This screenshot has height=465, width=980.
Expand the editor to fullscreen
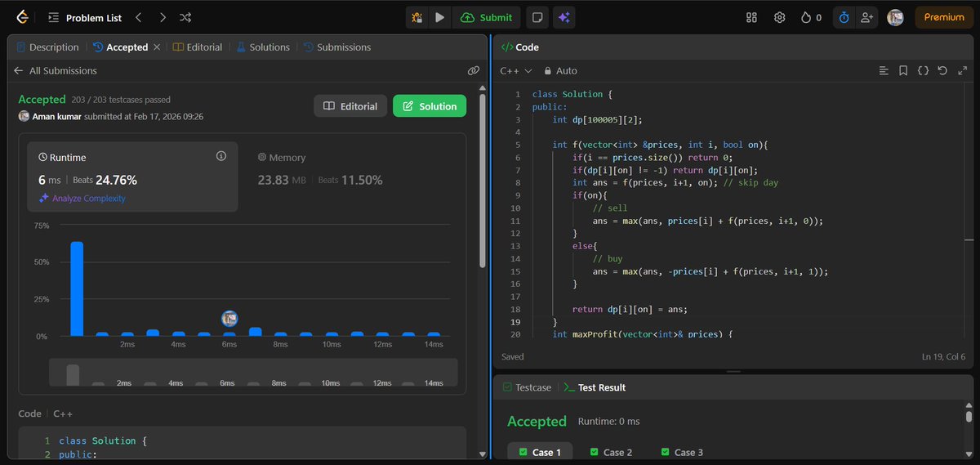tap(961, 71)
